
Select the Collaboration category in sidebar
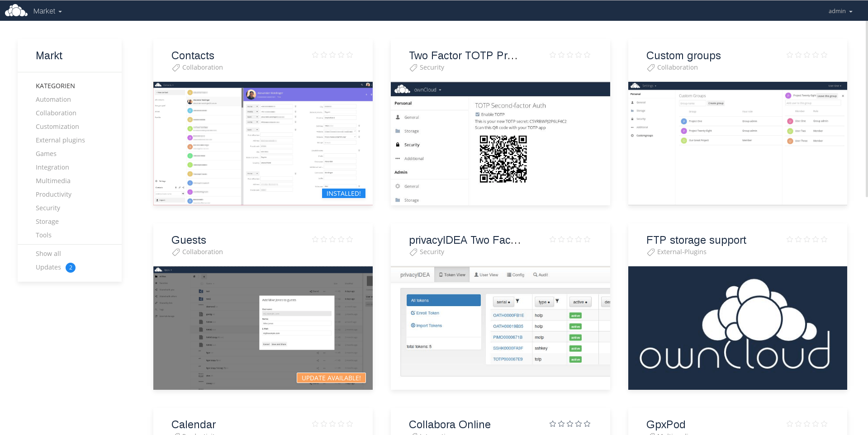pos(56,113)
